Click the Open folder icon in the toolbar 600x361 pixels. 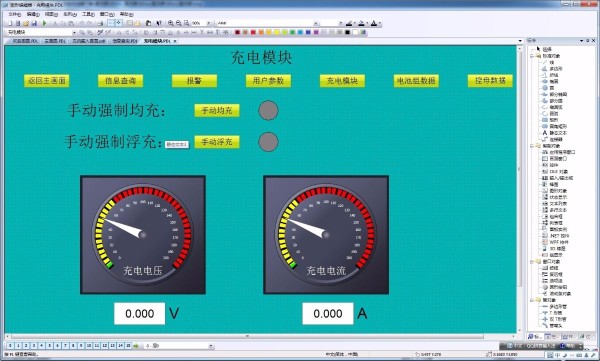[x=26, y=23]
